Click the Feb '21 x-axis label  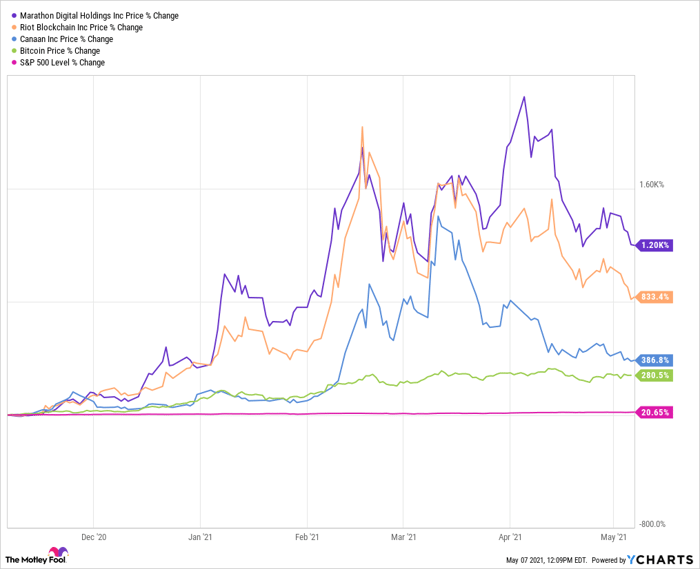point(308,537)
